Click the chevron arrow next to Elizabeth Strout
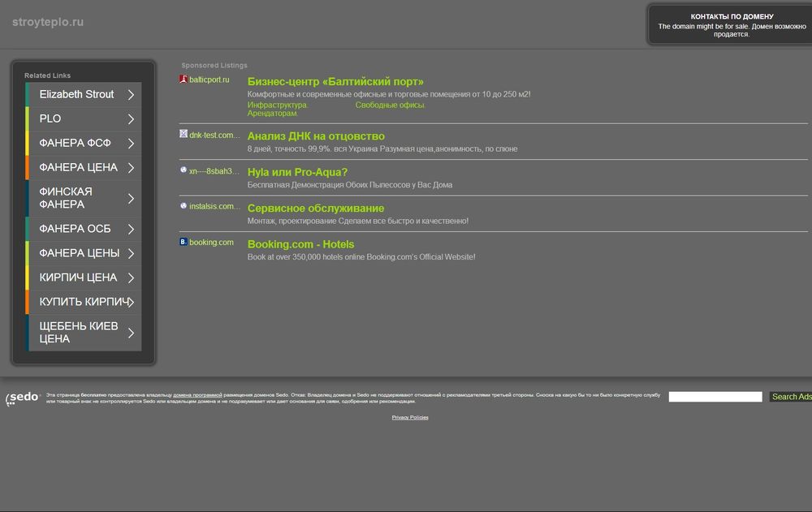This screenshot has height=512, width=812. [131, 95]
